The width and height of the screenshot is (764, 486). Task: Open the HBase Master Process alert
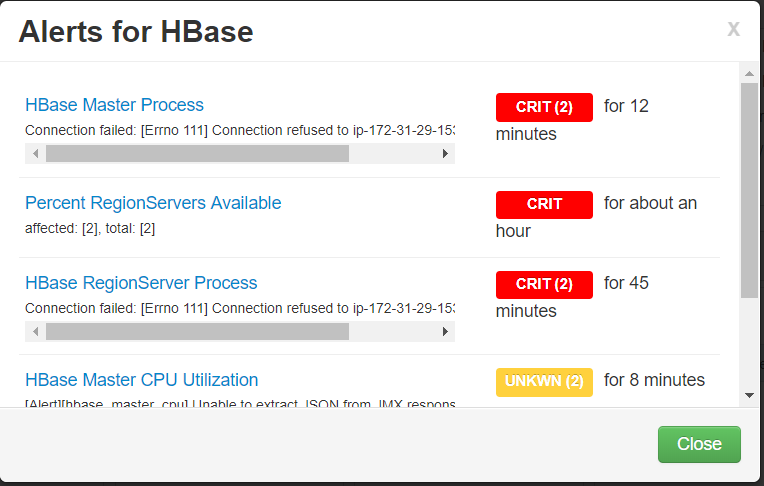click(115, 105)
